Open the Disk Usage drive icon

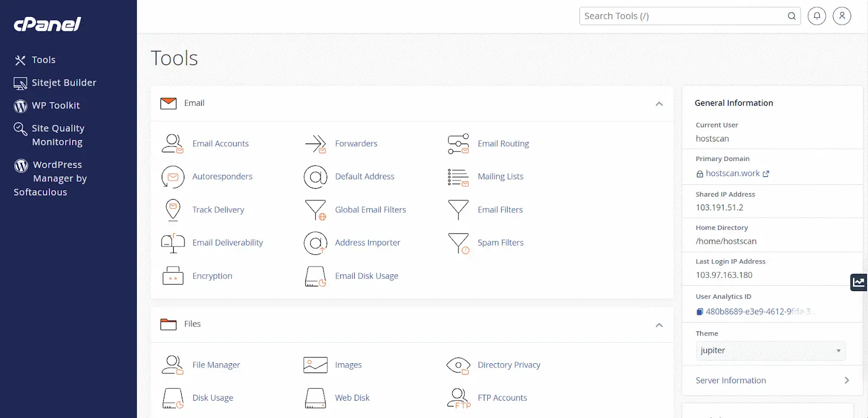pos(173,398)
